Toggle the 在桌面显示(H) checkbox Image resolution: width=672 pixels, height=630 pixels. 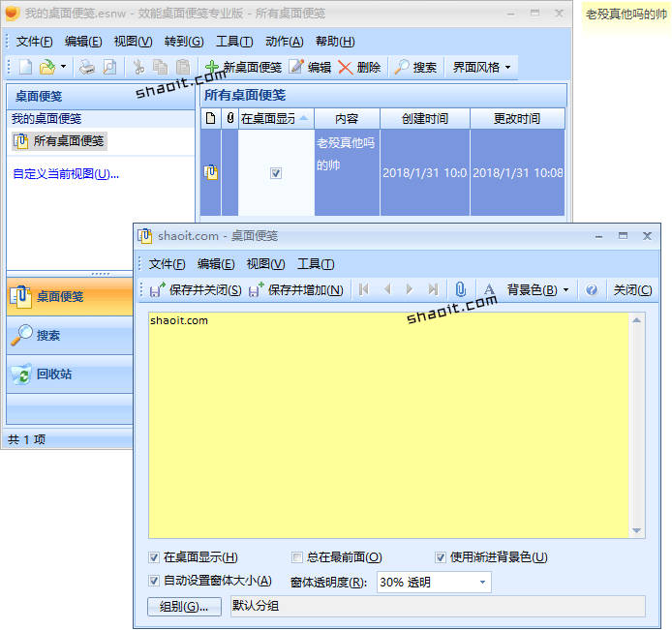click(154, 557)
